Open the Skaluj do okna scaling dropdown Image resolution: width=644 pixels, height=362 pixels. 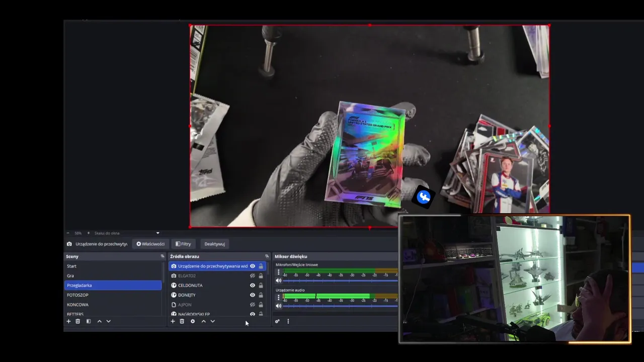coord(127,233)
